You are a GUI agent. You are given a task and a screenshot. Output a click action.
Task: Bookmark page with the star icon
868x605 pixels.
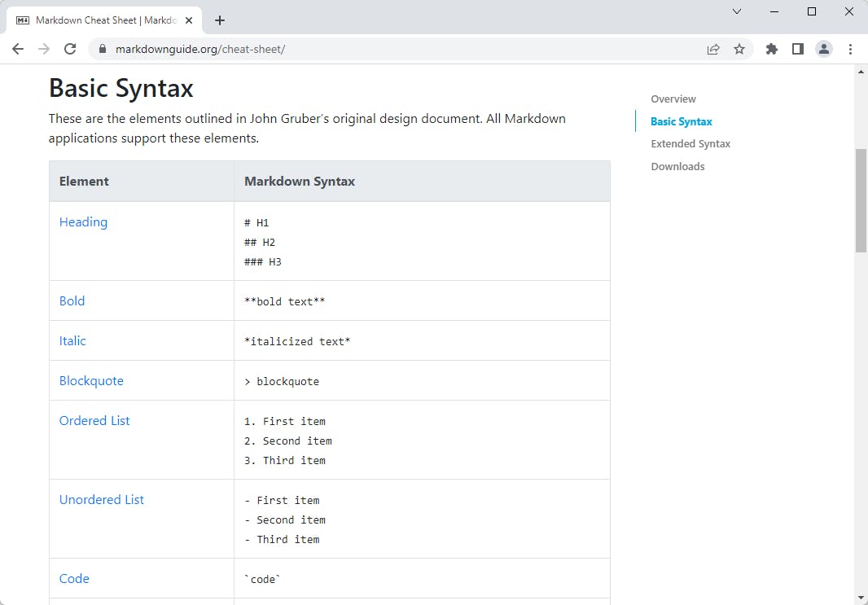point(739,49)
